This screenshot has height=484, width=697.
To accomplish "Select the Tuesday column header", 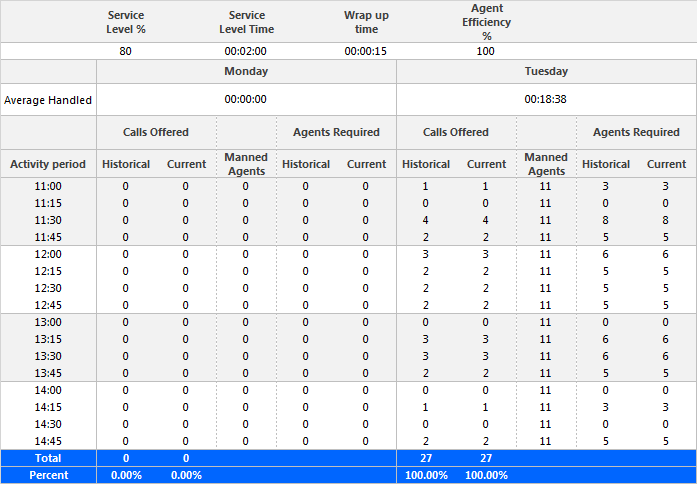I will pyautogui.click(x=546, y=71).
